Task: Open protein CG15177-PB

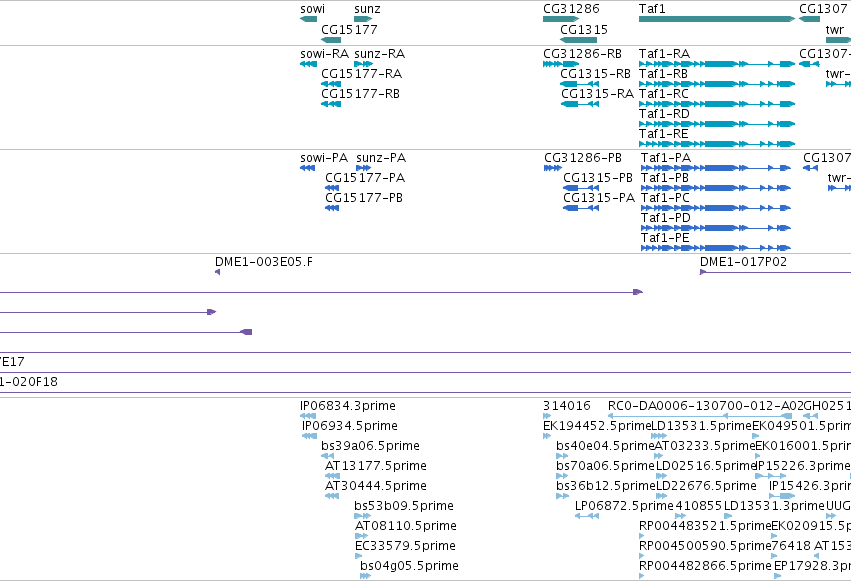Action: (x=332, y=208)
